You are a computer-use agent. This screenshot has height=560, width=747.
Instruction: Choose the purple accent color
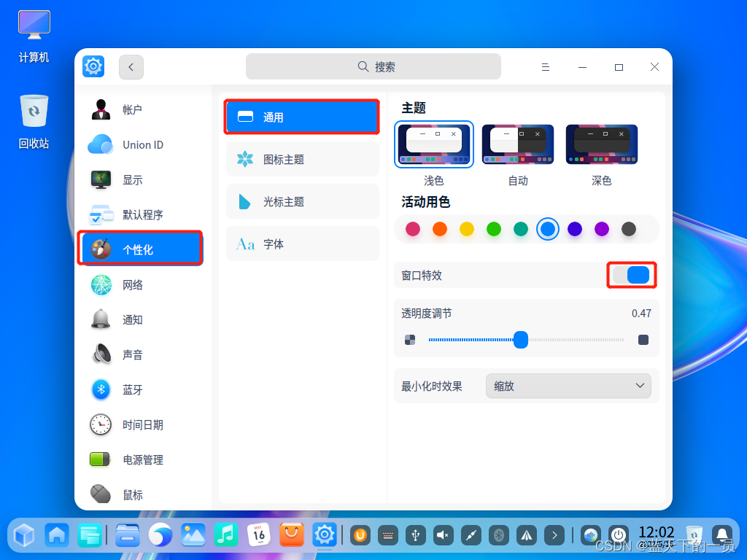602,229
